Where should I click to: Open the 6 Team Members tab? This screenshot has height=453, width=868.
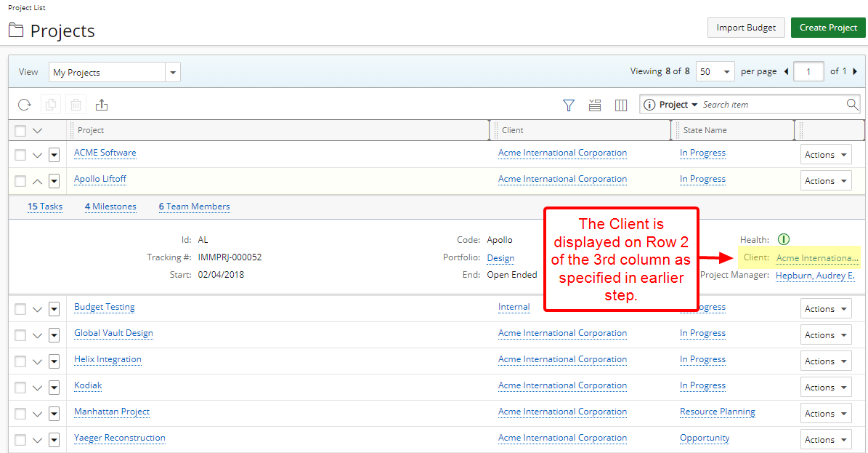194,207
